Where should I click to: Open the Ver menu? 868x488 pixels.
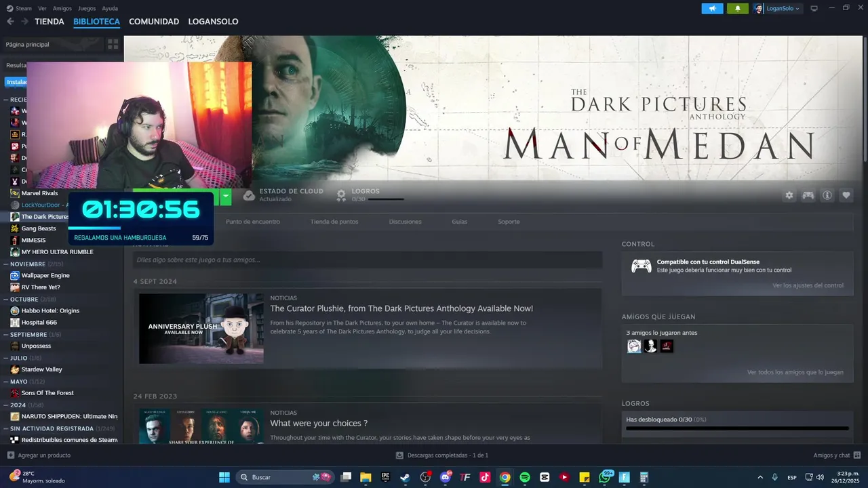tap(42, 8)
